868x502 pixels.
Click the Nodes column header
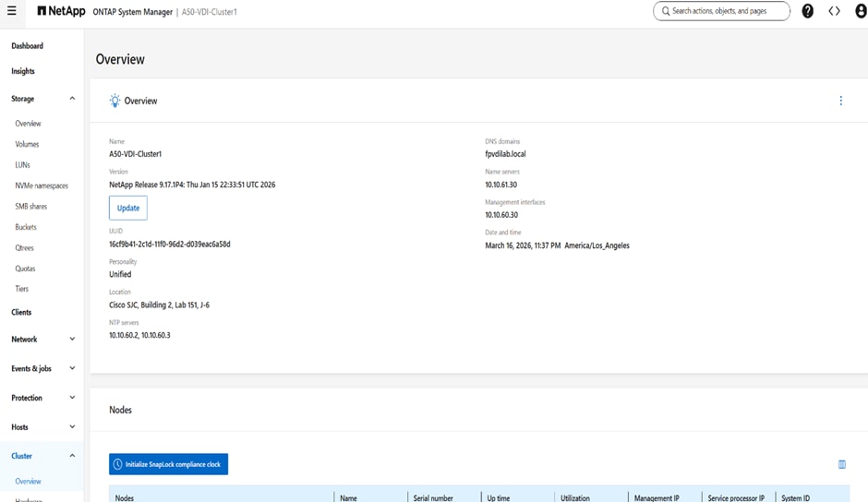(x=125, y=498)
